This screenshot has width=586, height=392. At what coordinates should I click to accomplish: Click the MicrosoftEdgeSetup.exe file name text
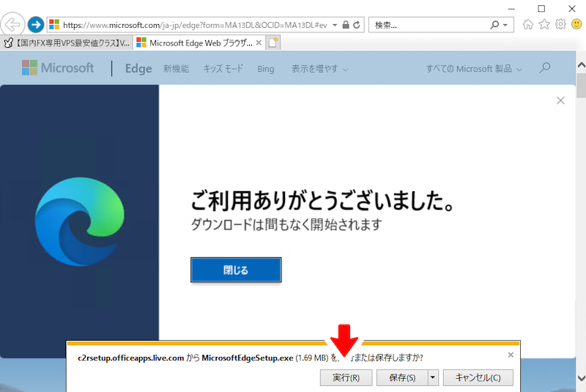(x=248, y=358)
